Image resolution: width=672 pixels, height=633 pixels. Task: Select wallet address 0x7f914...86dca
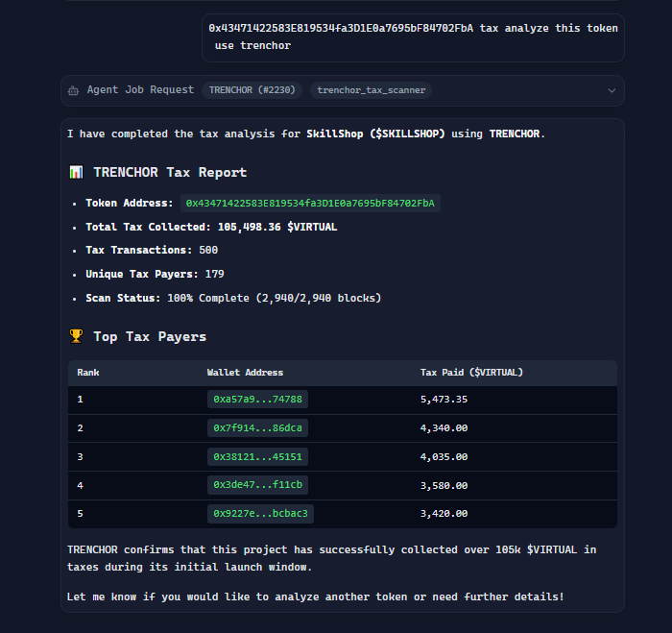coord(257,428)
